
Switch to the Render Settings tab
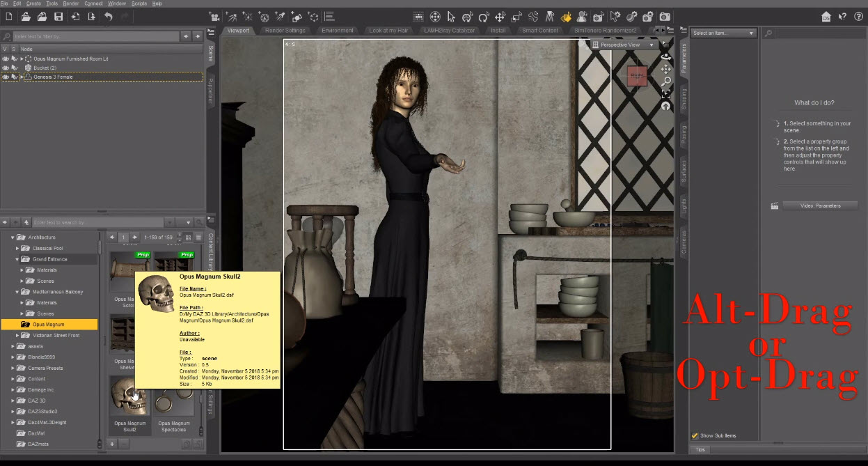285,31
